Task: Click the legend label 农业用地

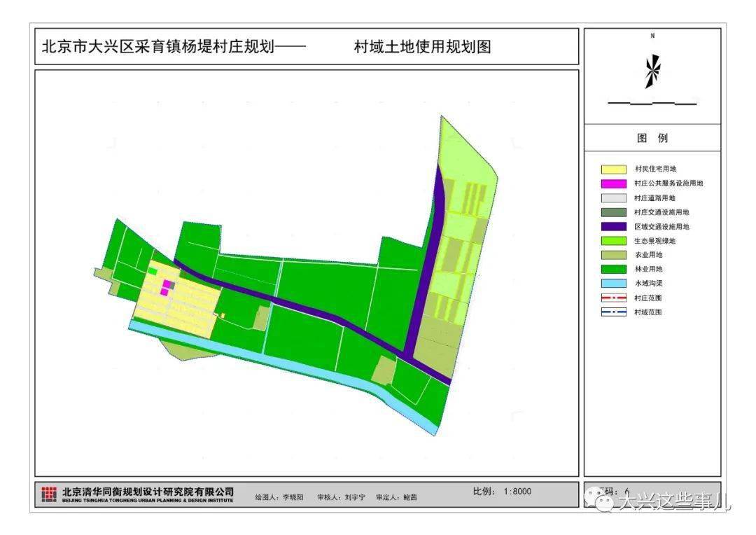Action: click(648, 255)
